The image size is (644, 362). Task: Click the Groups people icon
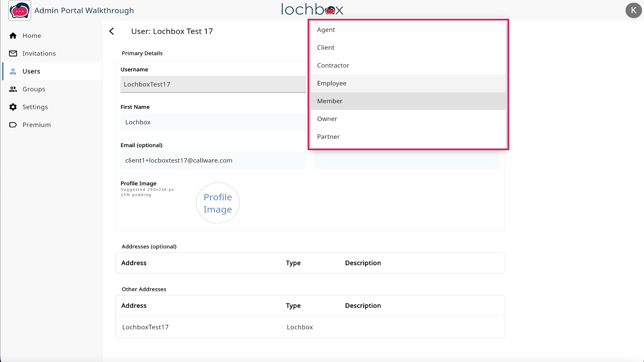coord(13,89)
